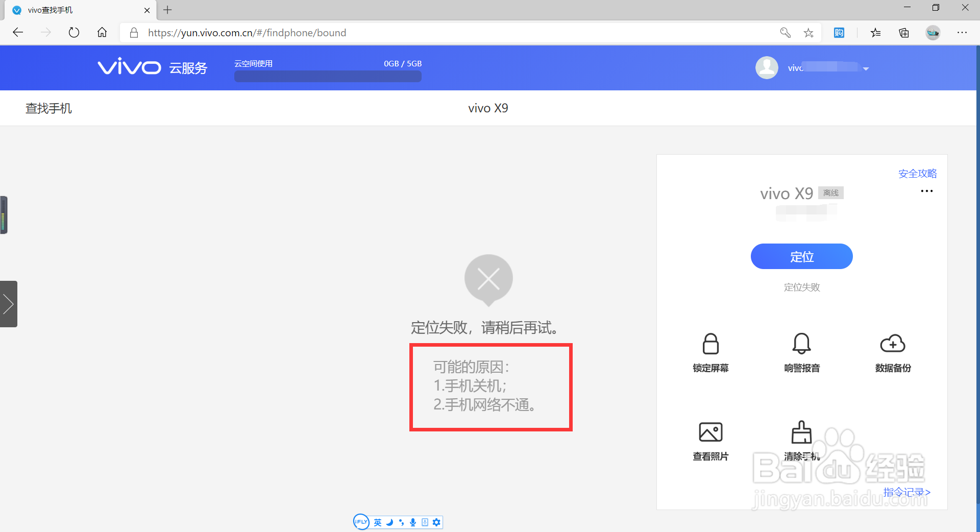Select the vivo查找手机 browser tab
980x532 pixels.
(81, 10)
